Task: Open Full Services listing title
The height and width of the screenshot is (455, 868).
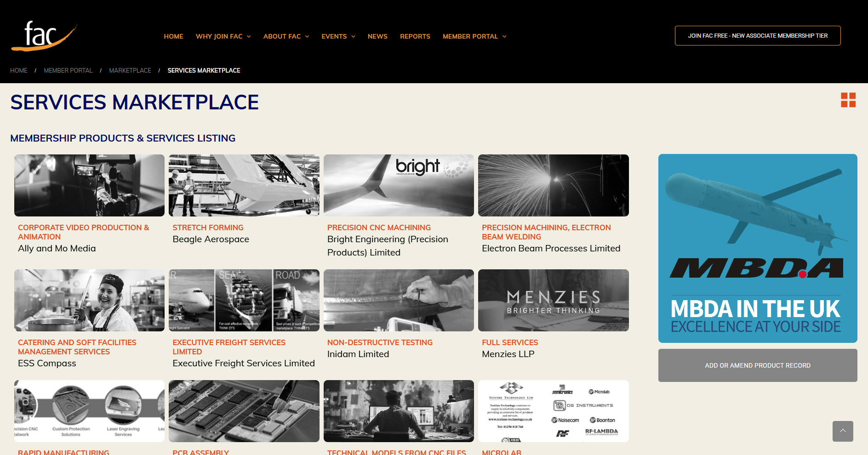Action: point(510,342)
